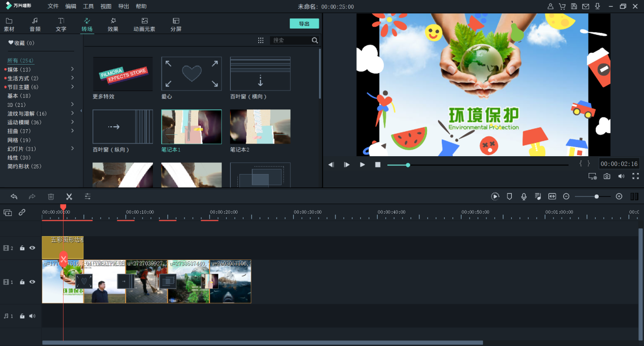Open the 工具 menu
Viewport: 644px width, 346px height.
88,7
